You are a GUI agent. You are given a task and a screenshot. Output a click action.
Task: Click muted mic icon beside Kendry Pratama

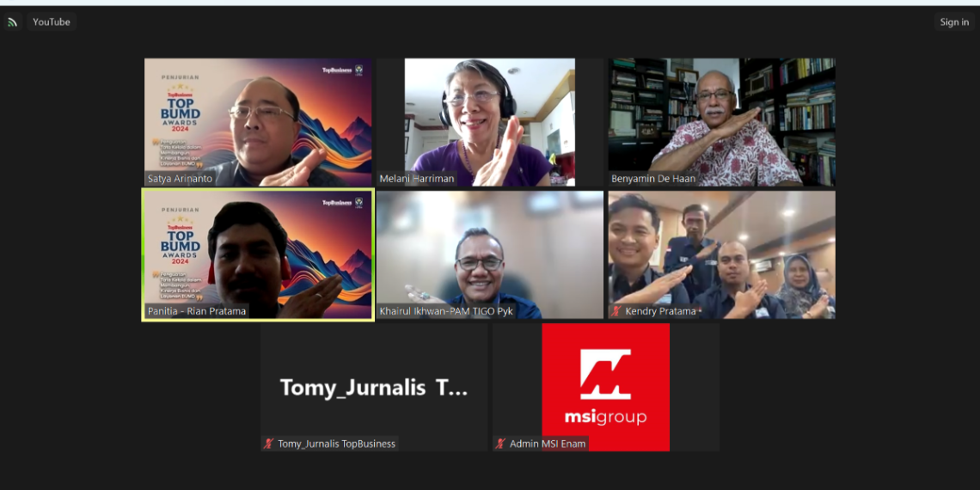coord(616,311)
